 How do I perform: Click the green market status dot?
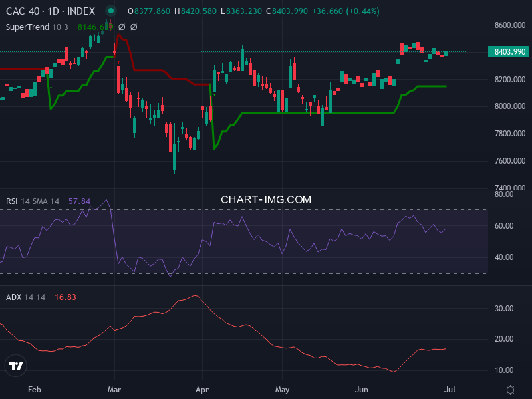pos(110,11)
